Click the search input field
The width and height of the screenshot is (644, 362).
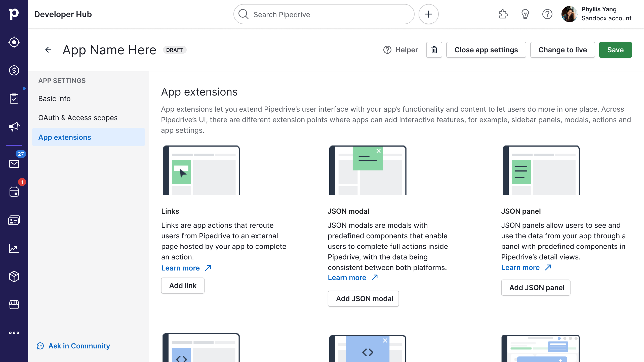(324, 14)
